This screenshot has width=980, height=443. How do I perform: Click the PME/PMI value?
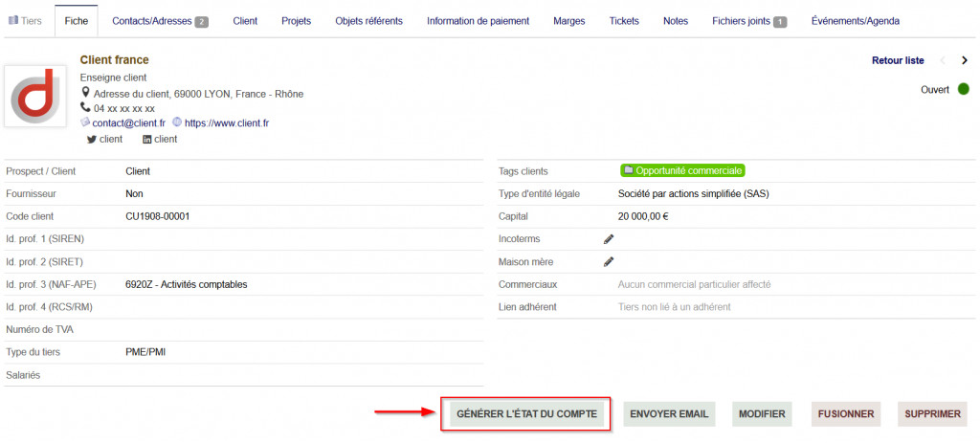pos(145,352)
